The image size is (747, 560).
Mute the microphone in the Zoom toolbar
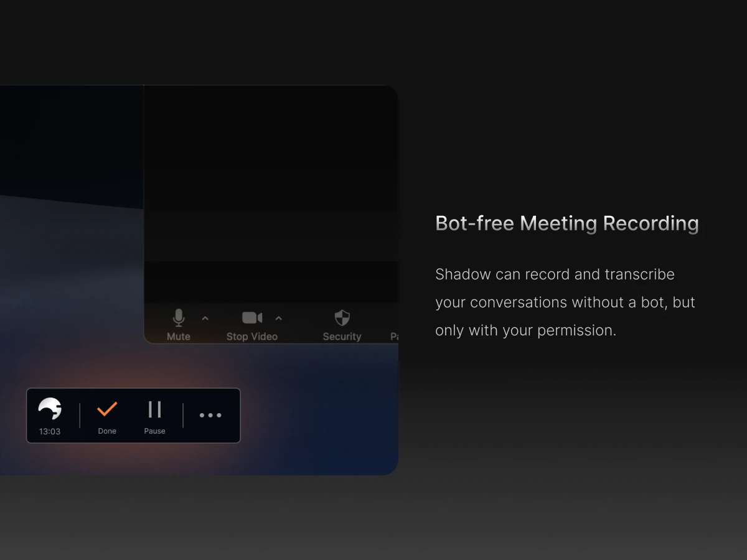[x=179, y=325]
